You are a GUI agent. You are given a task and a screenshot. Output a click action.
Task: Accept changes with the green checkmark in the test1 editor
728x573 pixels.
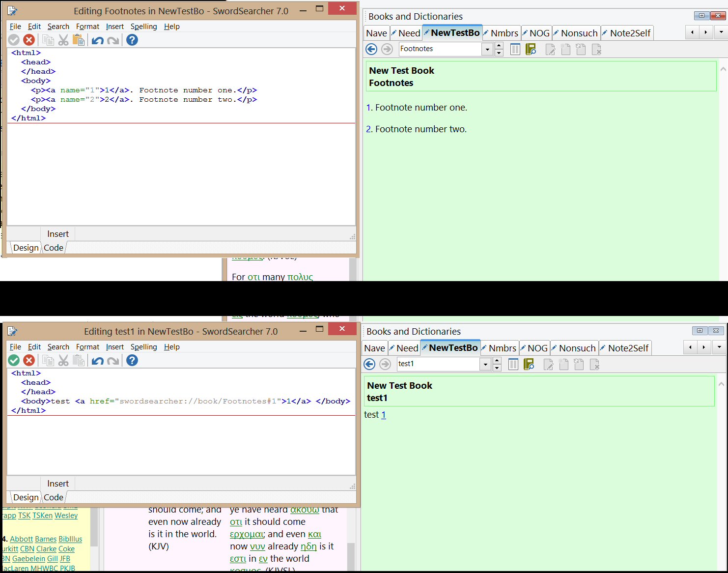(x=14, y=361)
